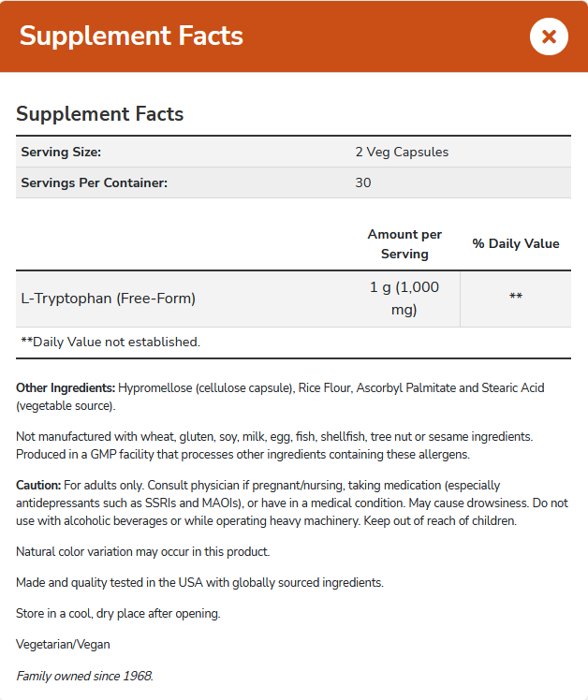Viewport: 588px width, 700px height.
Task: Click the Family owned since 1968 text
Action: pos(84,676)
